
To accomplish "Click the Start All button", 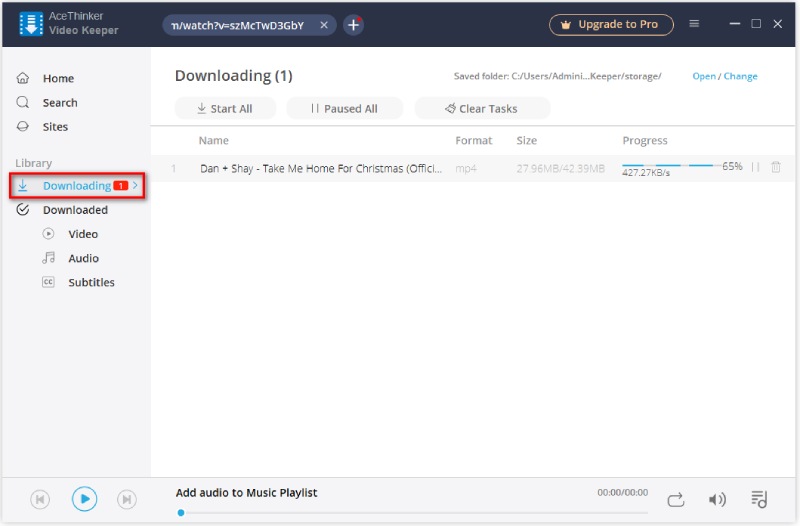I will point(225,109).
